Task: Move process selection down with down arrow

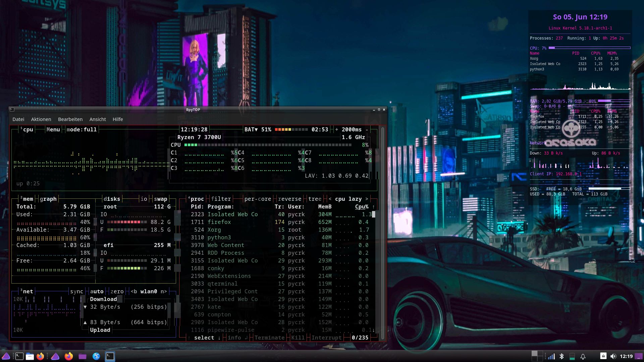Action: 219,338
